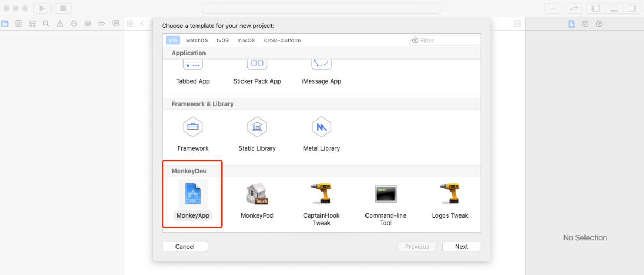Viewport: 644px width, 275px height.
Task: Toggle the Debug area visibility
Action: [614, 9]
